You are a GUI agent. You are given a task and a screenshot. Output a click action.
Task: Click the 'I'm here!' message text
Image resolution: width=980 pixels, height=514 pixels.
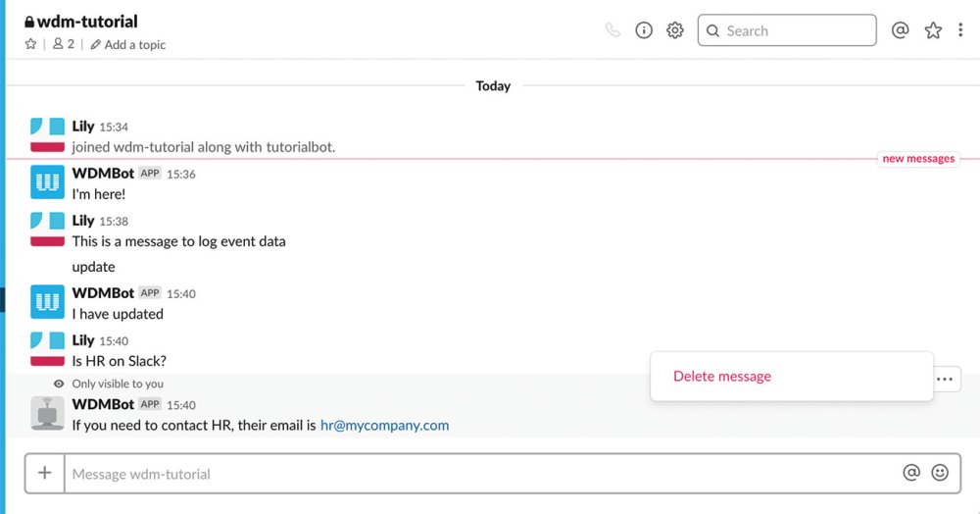pyautogui.click(x=99, y=194)
